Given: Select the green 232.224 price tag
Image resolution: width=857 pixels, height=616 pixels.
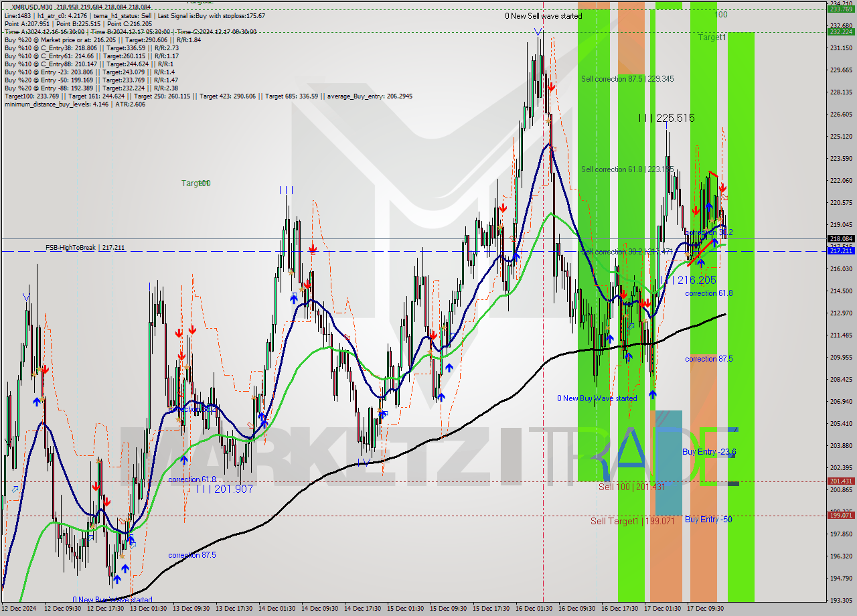Looking at the screenshot, I should pyautogui.click(x=841, y=31).
